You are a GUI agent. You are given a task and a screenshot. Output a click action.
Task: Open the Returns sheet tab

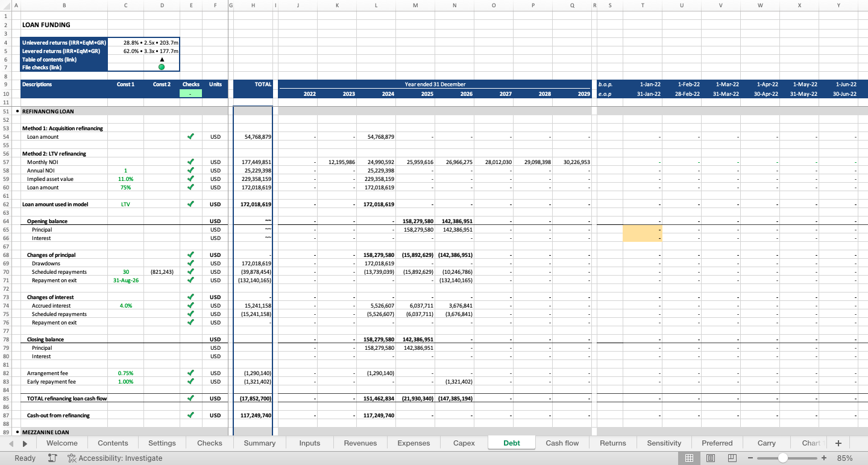pyautogui.click(x=613, y=443)
